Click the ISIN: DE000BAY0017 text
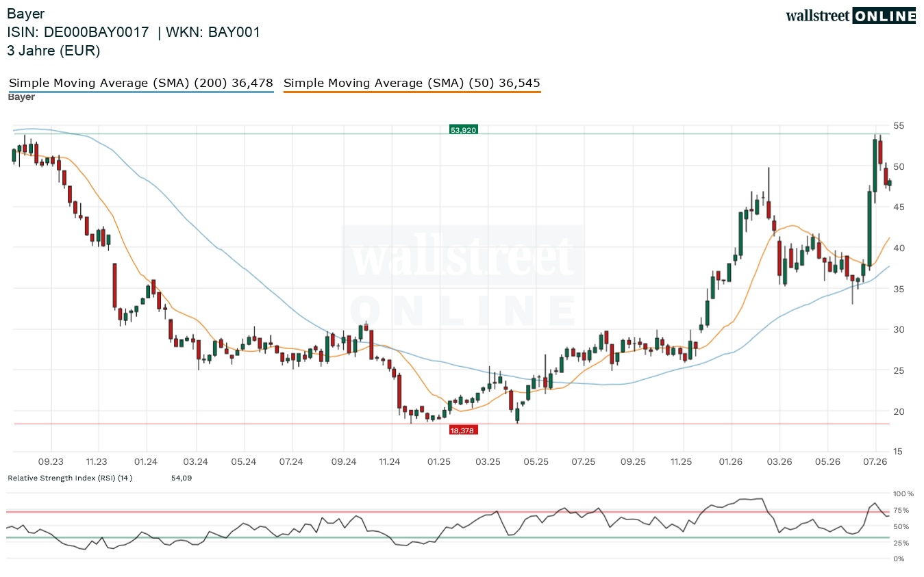 point(78,32)
